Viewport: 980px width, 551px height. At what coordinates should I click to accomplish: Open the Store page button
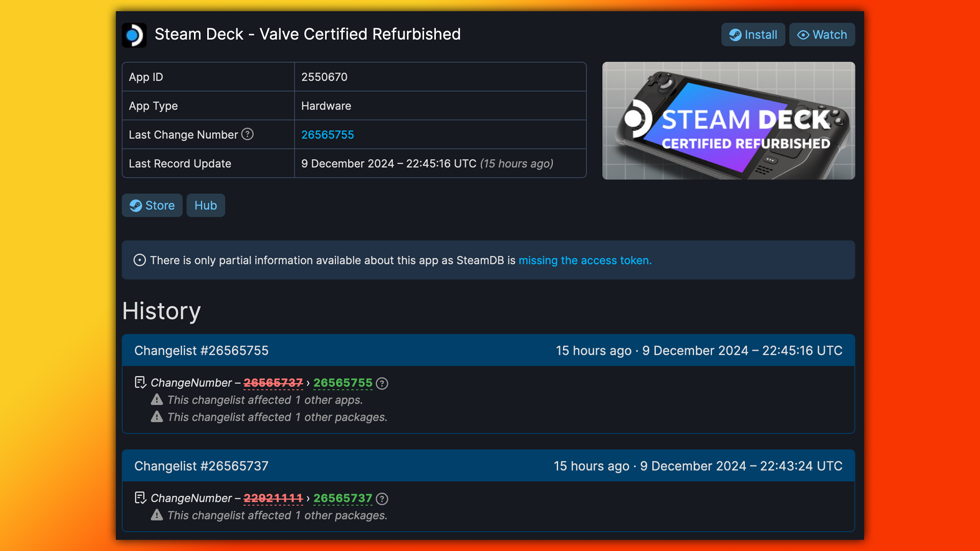click(x=152, y=205)
